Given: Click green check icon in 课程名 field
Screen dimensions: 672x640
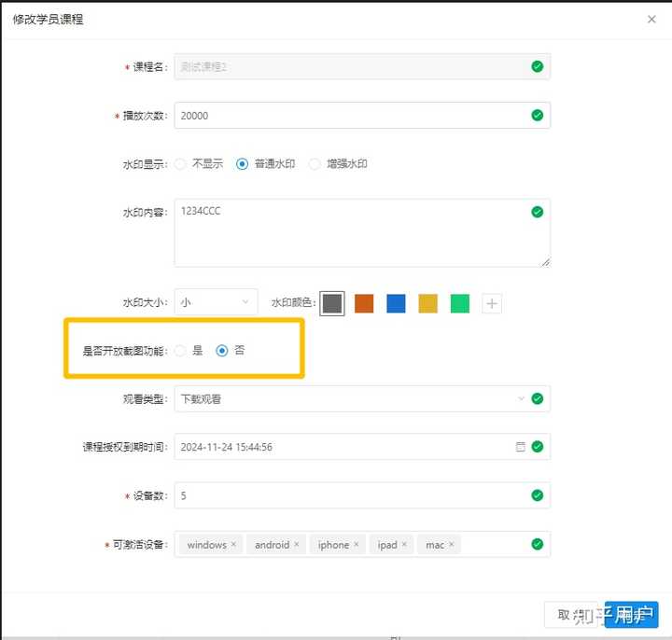Looking at the screenshot, I should point(538,66).
